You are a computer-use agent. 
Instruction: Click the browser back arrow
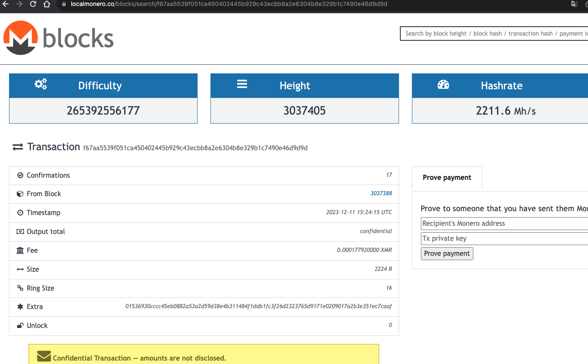6,4
